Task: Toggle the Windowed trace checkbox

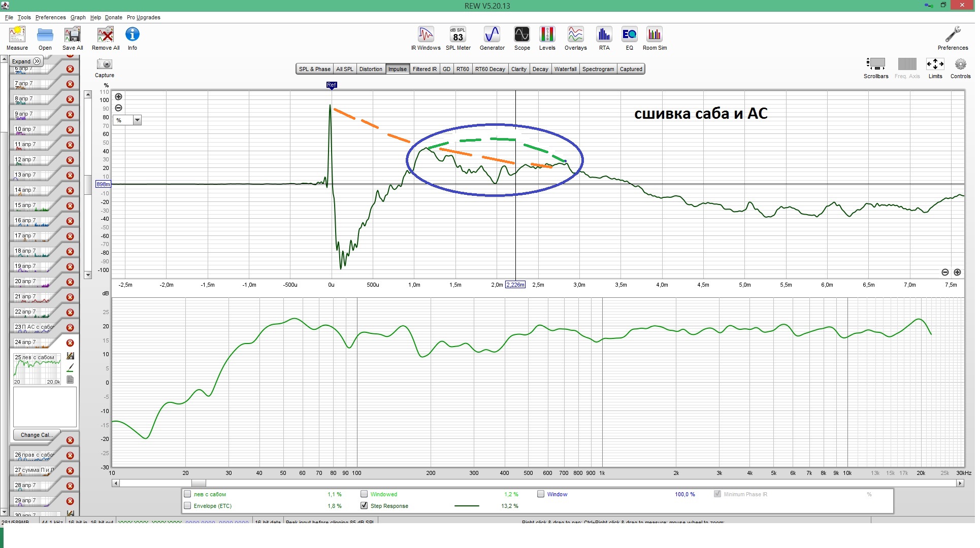Action: (364, 494)
